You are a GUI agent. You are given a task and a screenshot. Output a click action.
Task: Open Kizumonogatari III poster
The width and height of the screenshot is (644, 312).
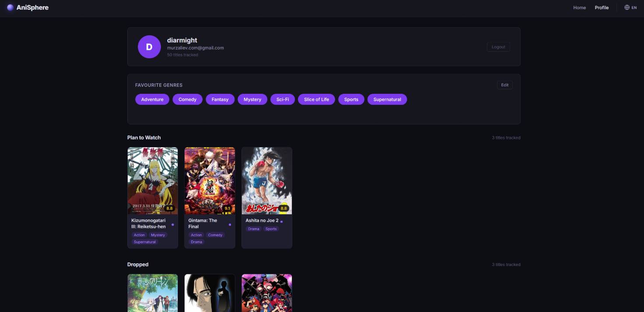[153, 181]
